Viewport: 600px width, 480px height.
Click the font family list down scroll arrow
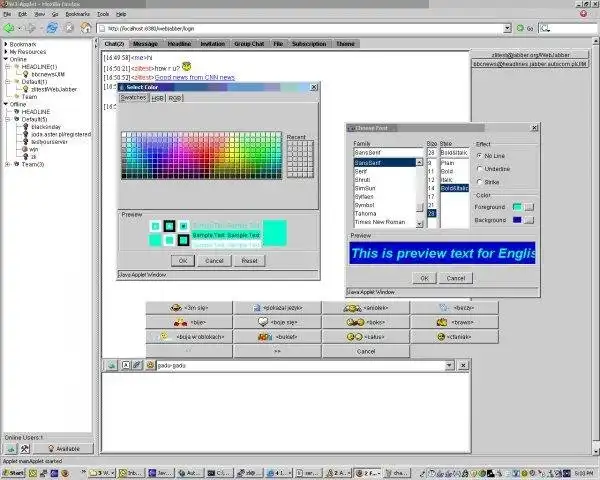tap(420, 224)
